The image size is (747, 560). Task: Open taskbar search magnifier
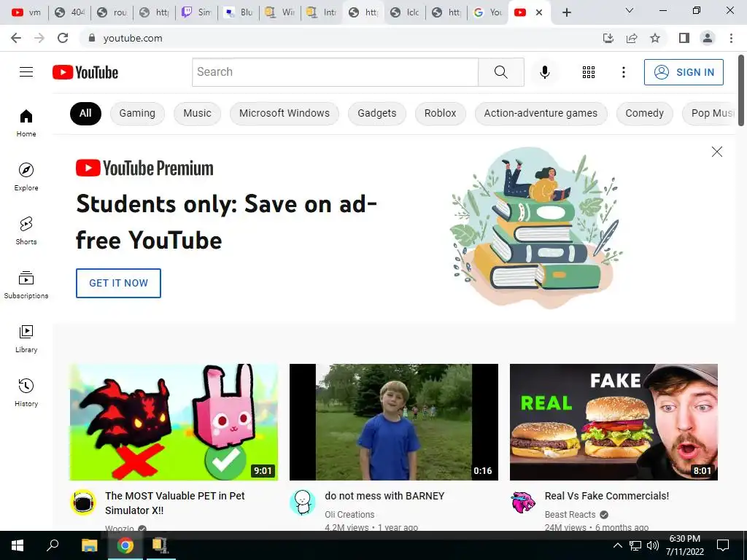tap(53, 545)
